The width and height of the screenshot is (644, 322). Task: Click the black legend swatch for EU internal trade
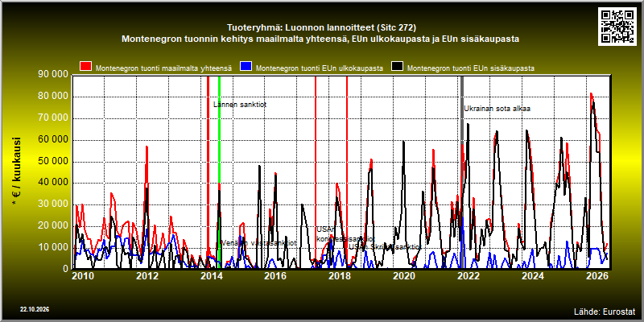pyautogui.click(x=398, y=67)
